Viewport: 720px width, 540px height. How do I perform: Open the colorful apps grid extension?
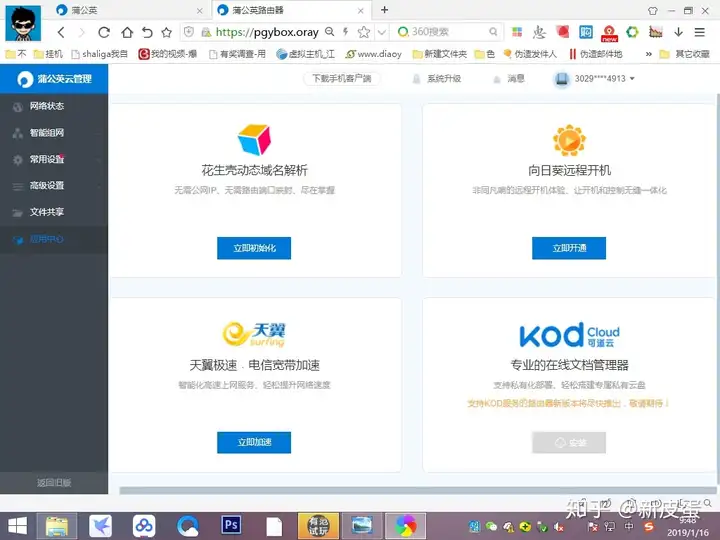pyautogui.click(x=517, y=32)
